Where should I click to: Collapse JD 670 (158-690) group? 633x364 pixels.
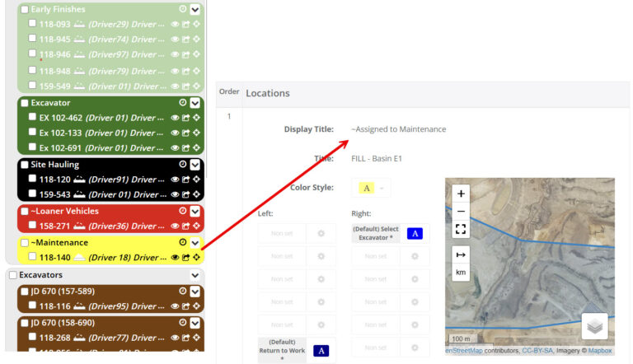[195, 323]
